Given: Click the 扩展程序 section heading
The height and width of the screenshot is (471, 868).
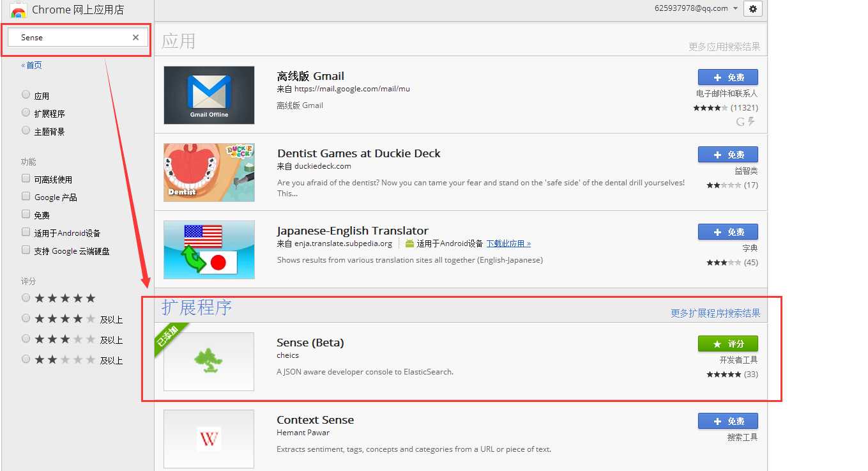Looking at the screenshot, I should [x=196, y=307].
